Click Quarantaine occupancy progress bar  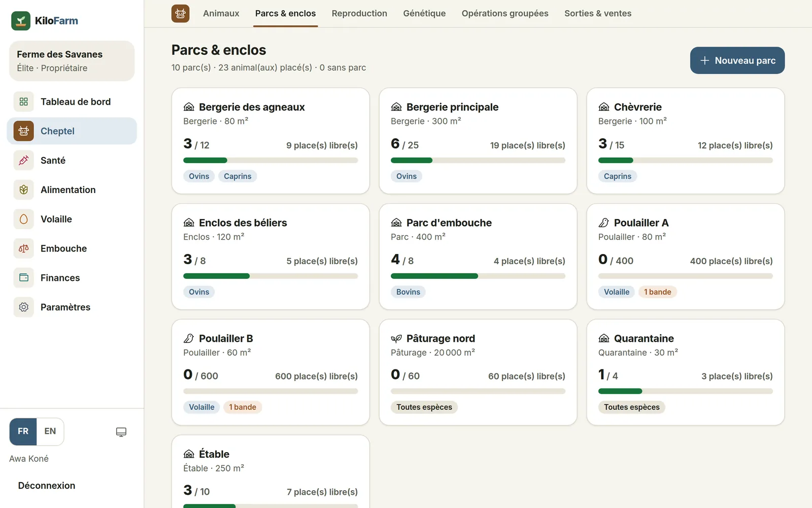pos(686,392)
